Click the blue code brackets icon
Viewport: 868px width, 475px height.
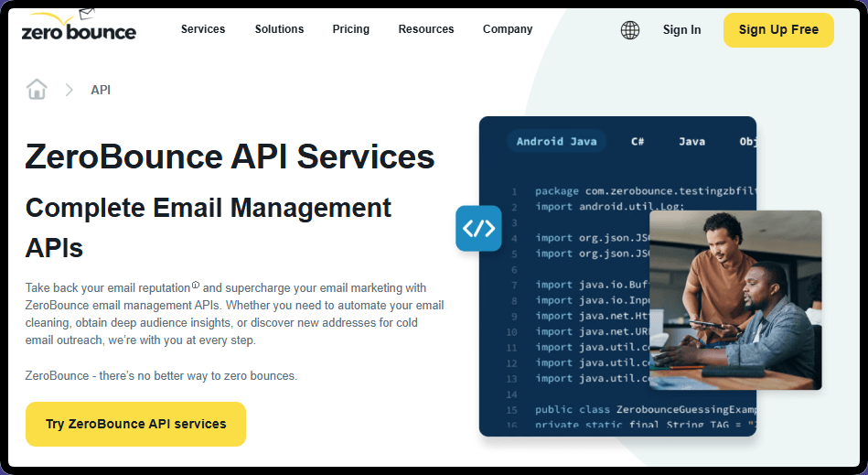pyautogui.click(x=479, y=228)
